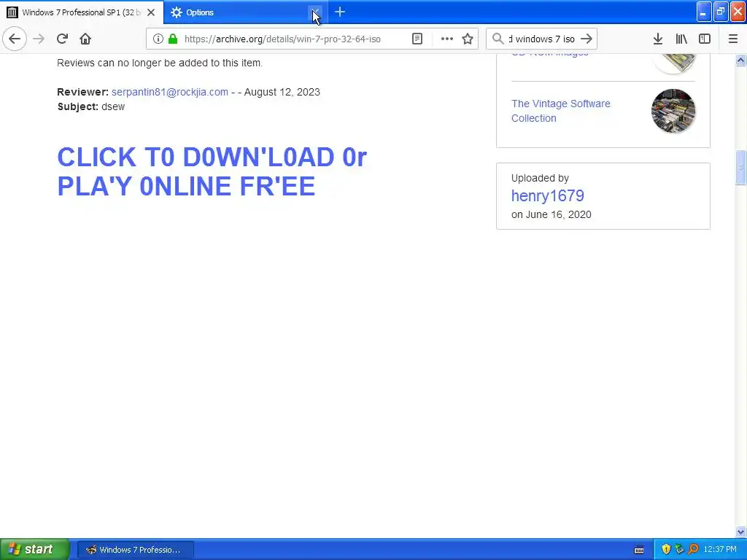This screenshot has width=747, height=560.
Task: Show site information via the info icon
Action: [x=158, y=39]
